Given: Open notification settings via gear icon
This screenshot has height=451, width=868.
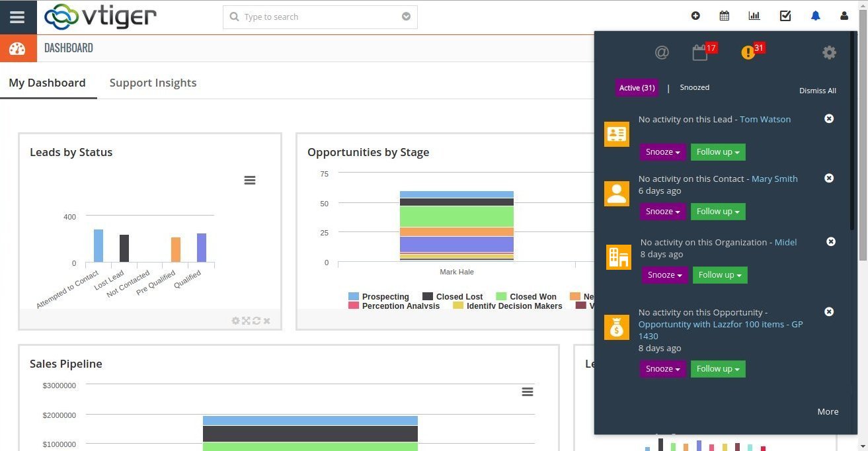Looking at the screenshot, I should point(829,52).
